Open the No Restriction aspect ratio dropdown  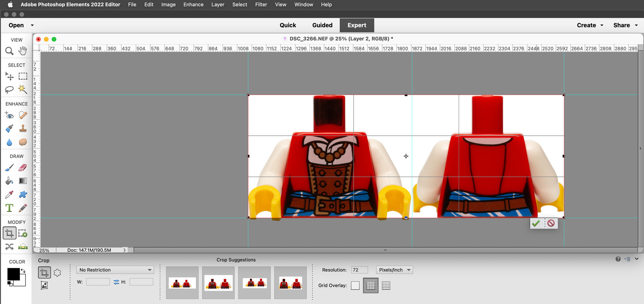pyautogui.click(x=115, y=270)
